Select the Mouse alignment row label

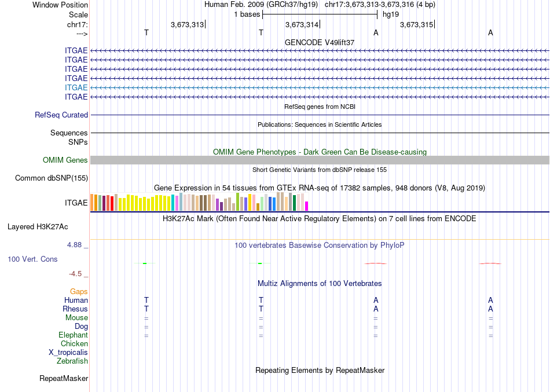click(x=76, y=318)
